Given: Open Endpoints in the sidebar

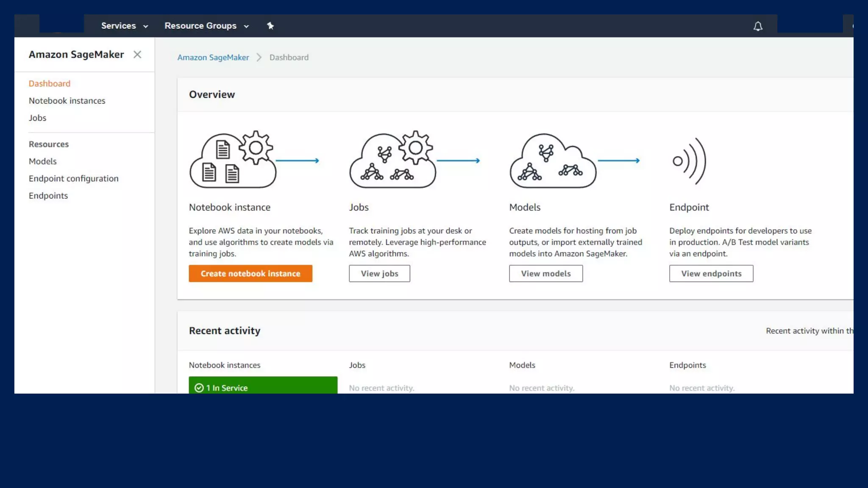Looking at the screenshot, I should coord(48,196).
